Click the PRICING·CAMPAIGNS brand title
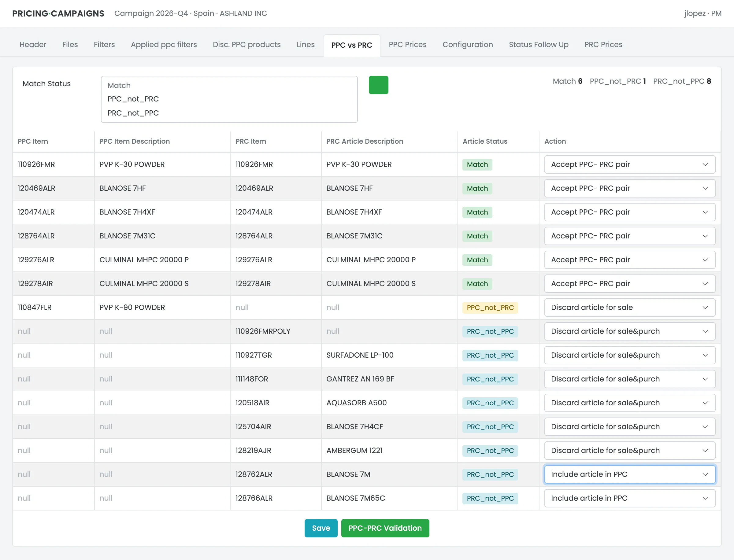The height and width of the screenshot is (560, 734). click(58, 13)
